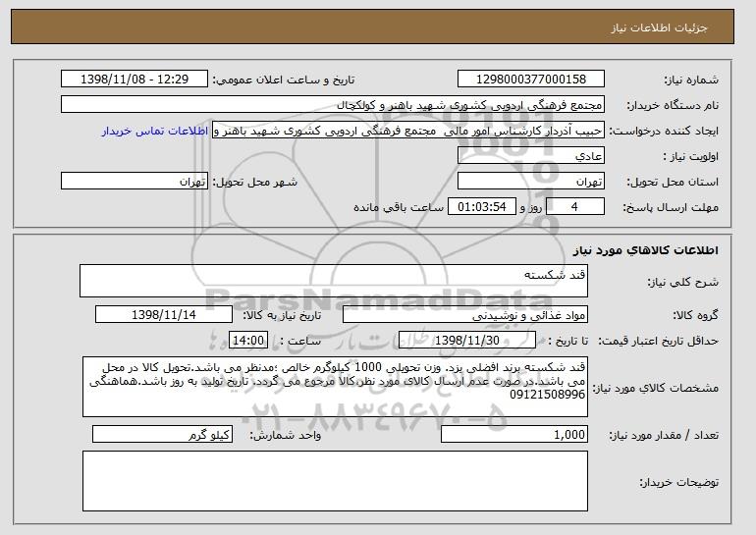The width and height of the screenshot is (756, 535).
Task: Click the unit field کیلو گرم
Action: (x=162, y=434)
